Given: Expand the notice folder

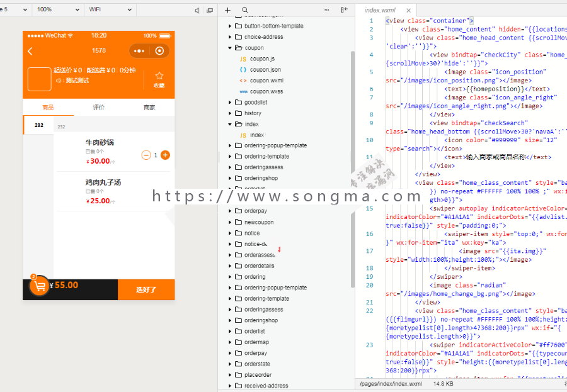Looking at the screenshot, I should (229, 233).
